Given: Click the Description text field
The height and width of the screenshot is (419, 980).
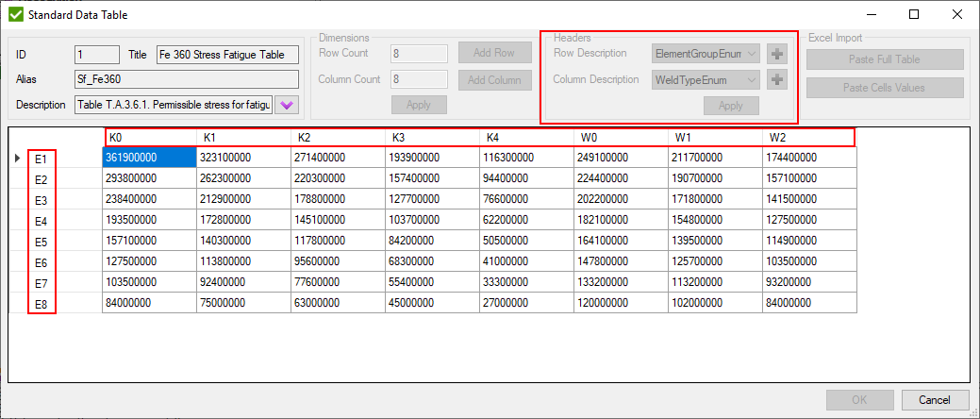Looking at the screenshot, I should [174, 105].
